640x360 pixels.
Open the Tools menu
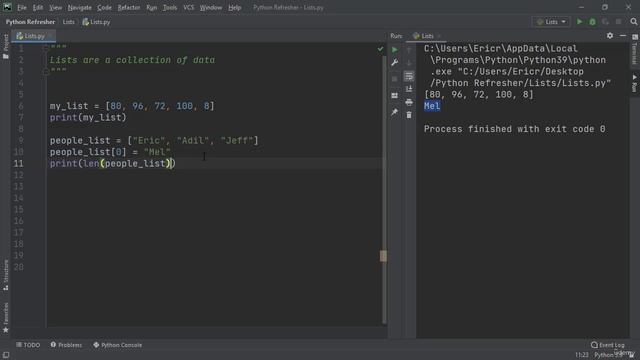point(170,7)
